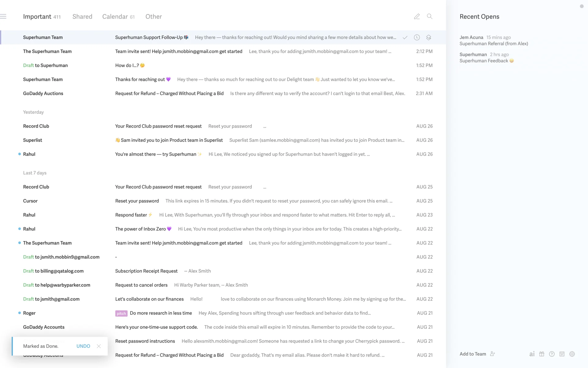The width and height of the screenshot is (588, 368).
Task: Open the Roger email tagged pitch
Action: point(161,313)
